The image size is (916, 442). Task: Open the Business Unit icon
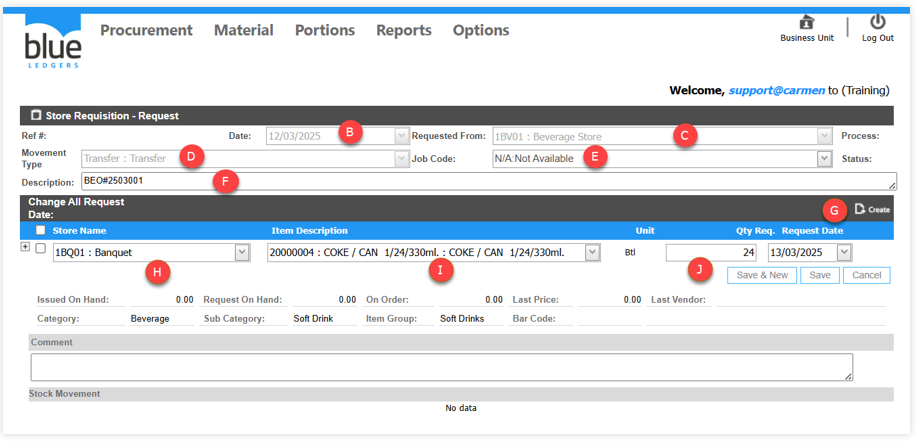pos(806,23)
